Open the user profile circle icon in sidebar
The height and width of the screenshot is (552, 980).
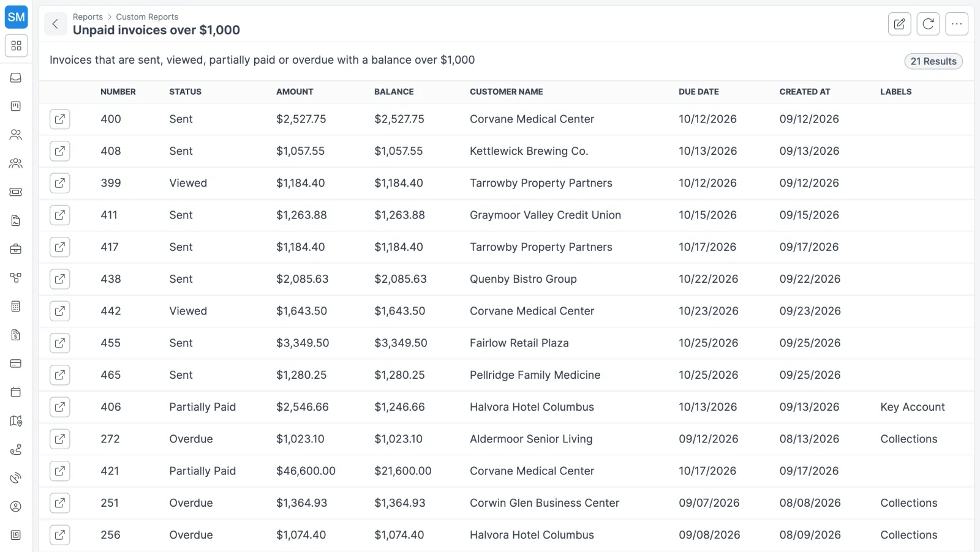[16, 506]
